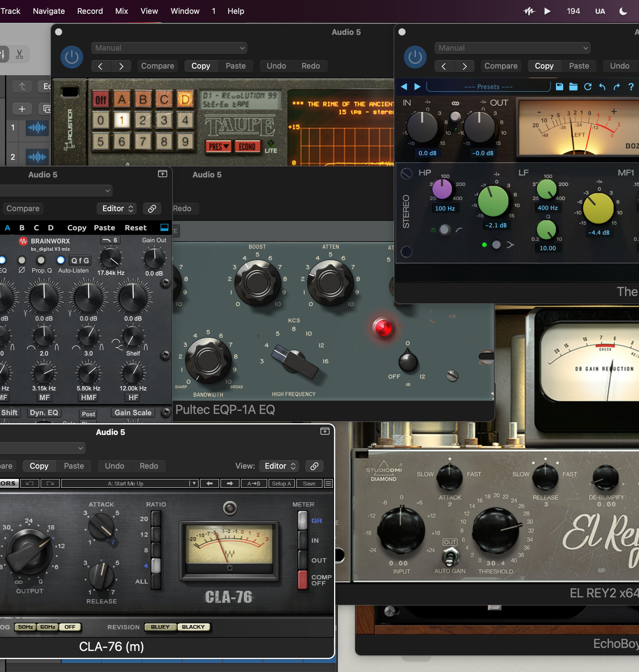
Task: Click the scissors tool icon
Action: [x=20, y=54]
